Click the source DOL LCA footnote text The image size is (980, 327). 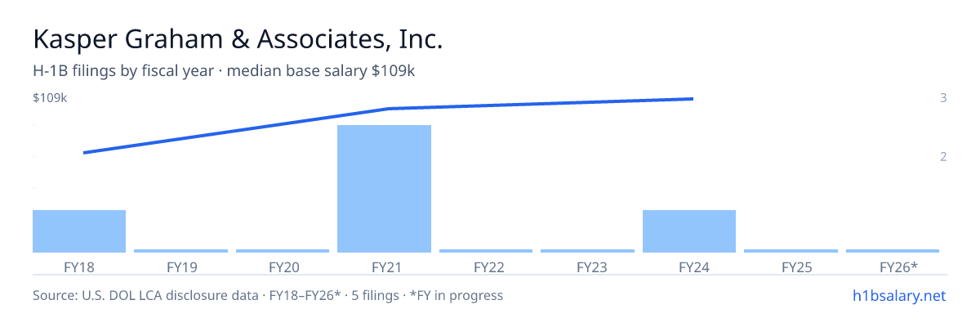(x=268, y=295)
